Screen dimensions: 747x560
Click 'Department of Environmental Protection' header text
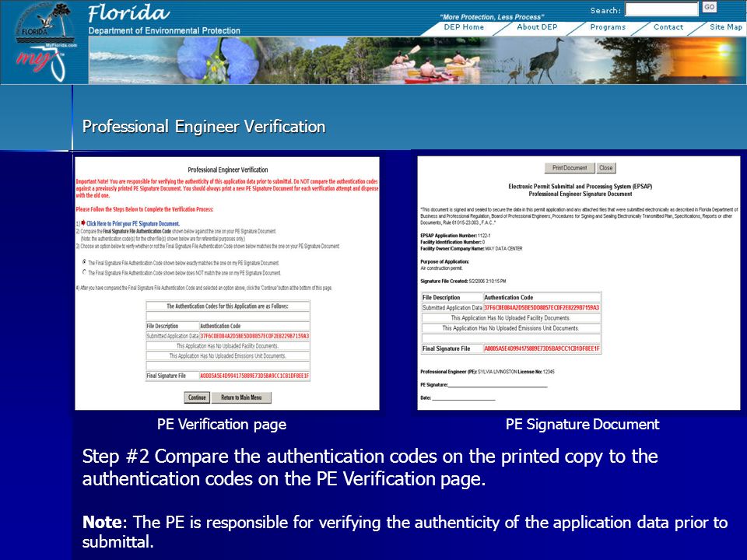pos(164,30)
